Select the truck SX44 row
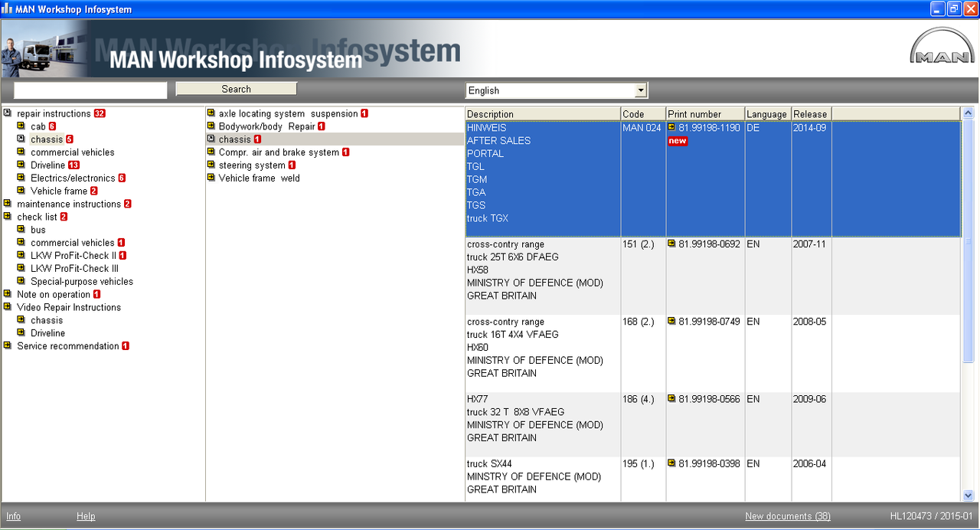Viewport: 980px width, 530px height. coord(713,479)
